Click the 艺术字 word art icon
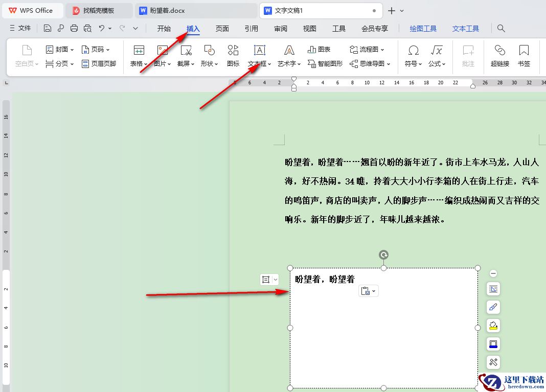This screenshot has width=546, height=392. pyautogui.click(x=289, y=50)
